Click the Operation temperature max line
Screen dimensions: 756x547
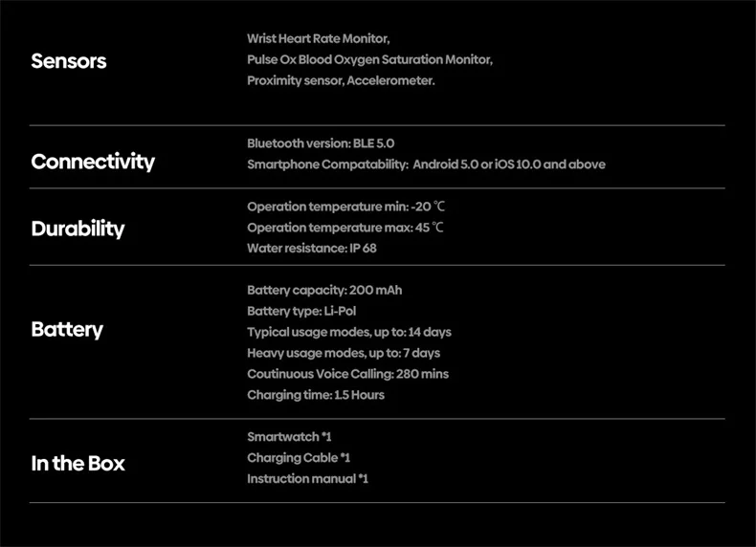tap(345, 228)
